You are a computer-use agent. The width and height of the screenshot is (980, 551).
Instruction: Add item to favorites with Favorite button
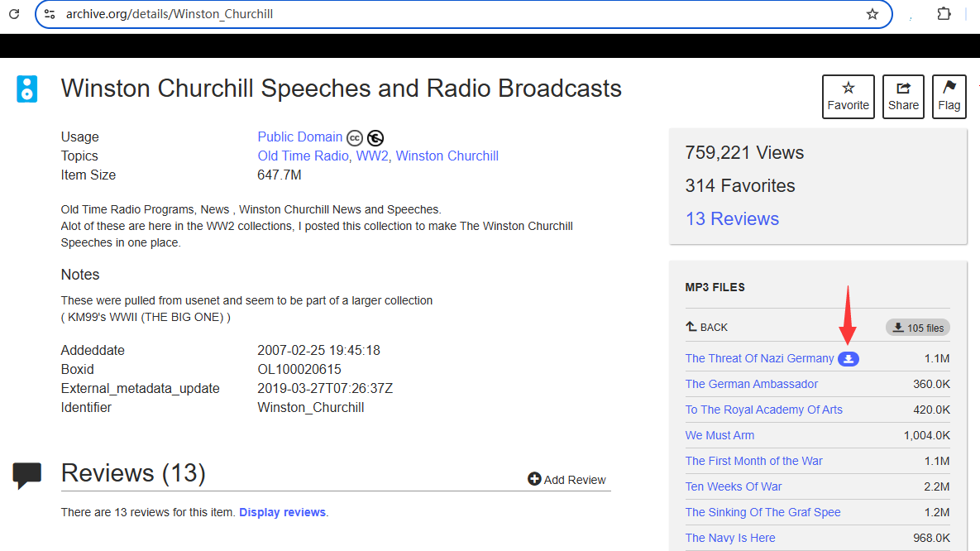coord(849,96)
